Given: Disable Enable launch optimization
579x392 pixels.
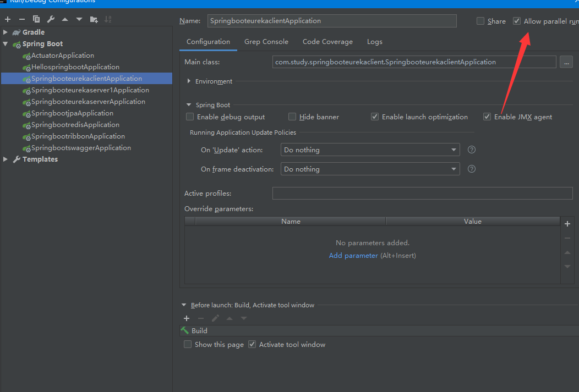Looking at the screenshot, I should click(x=375, y=117).
